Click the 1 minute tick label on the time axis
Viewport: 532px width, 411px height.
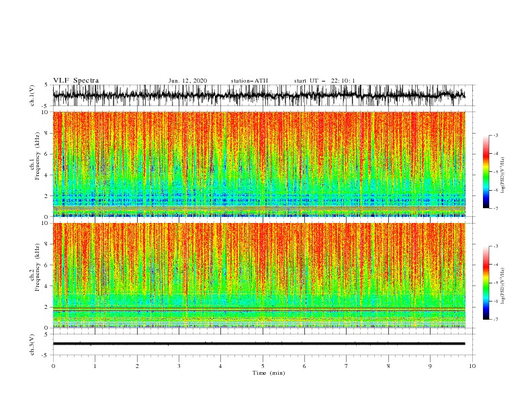point(95,366)
